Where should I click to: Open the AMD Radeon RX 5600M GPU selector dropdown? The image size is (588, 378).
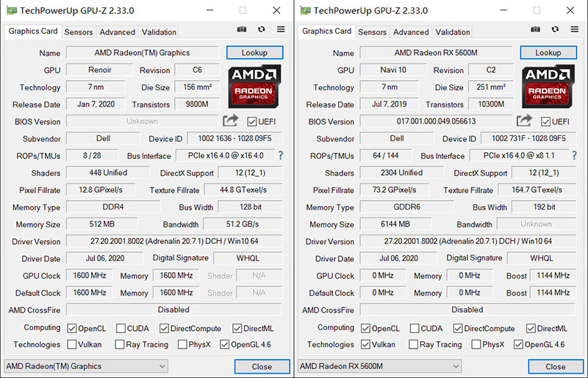pyautogui.click(x=379, y=366)
